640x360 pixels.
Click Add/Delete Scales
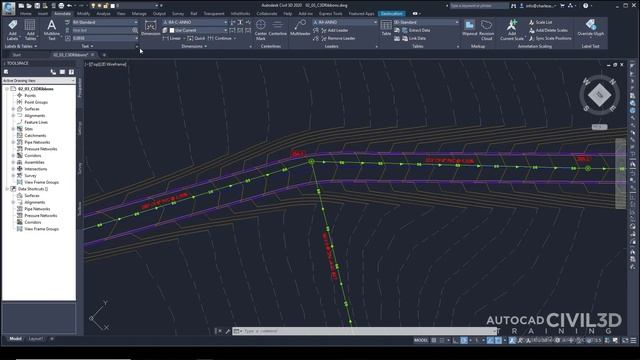pos(548,30)
